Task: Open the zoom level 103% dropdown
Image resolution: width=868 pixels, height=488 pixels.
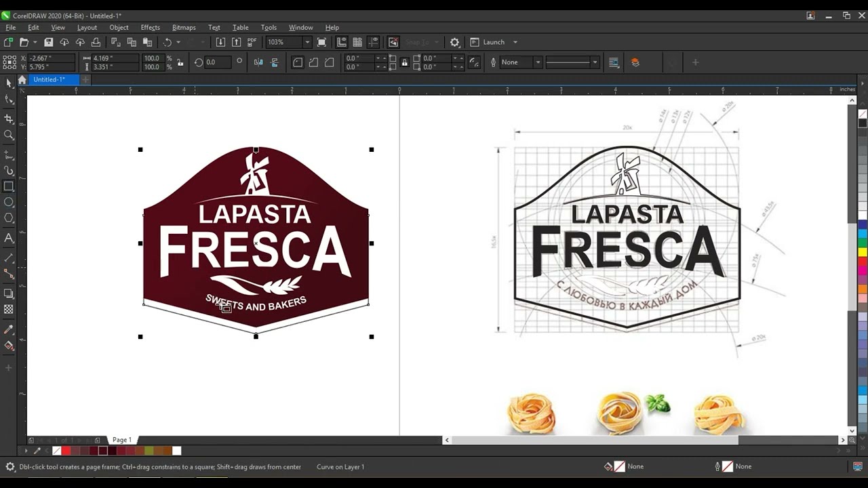Action: coord(307,42)
